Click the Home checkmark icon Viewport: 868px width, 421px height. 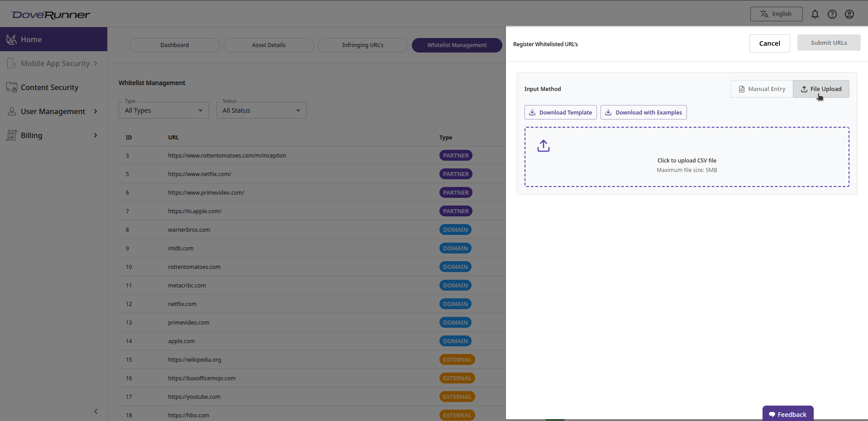coord(11,39)
